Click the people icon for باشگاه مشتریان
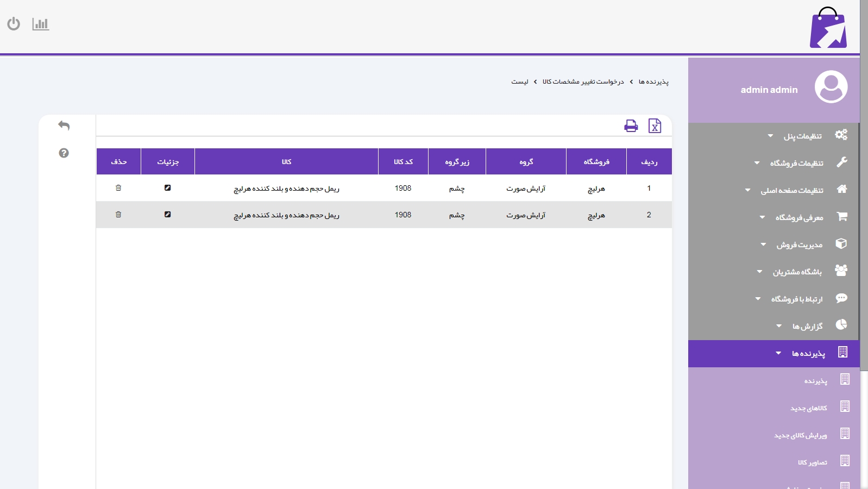Screen dimensions: 868x489 [841, 271]
